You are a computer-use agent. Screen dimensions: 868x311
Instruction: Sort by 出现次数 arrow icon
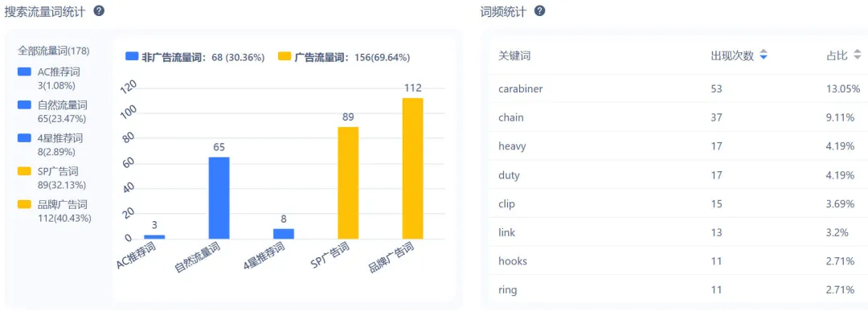click(764, 55)
